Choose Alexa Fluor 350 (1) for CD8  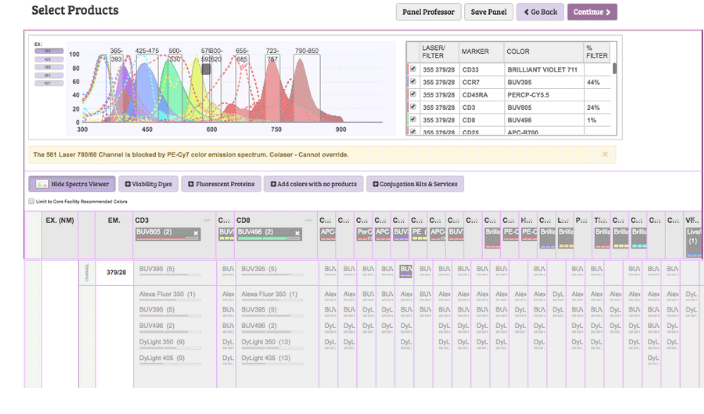click(x=272, y=295)
